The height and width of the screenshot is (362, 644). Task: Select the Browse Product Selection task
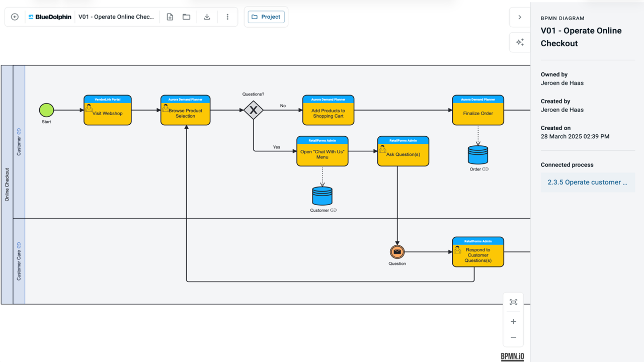186,110
